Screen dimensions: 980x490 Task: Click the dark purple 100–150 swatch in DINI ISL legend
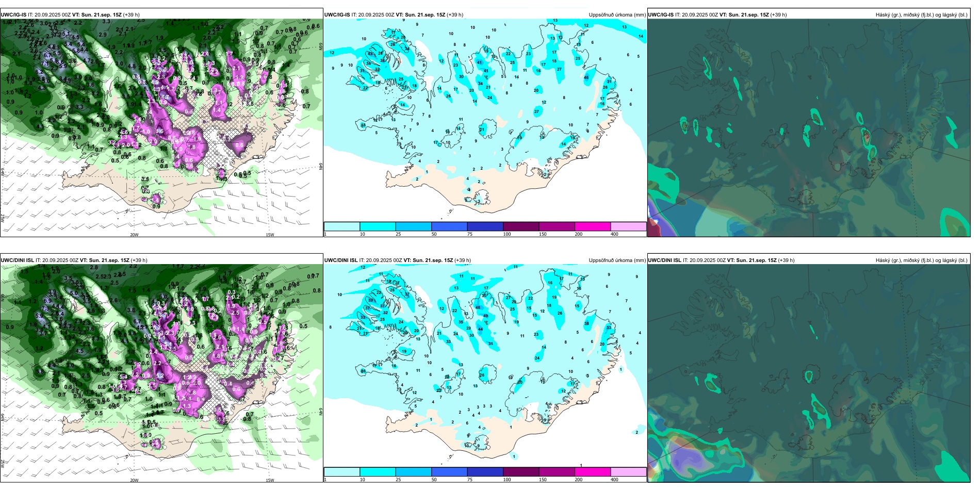pos(521,472)
